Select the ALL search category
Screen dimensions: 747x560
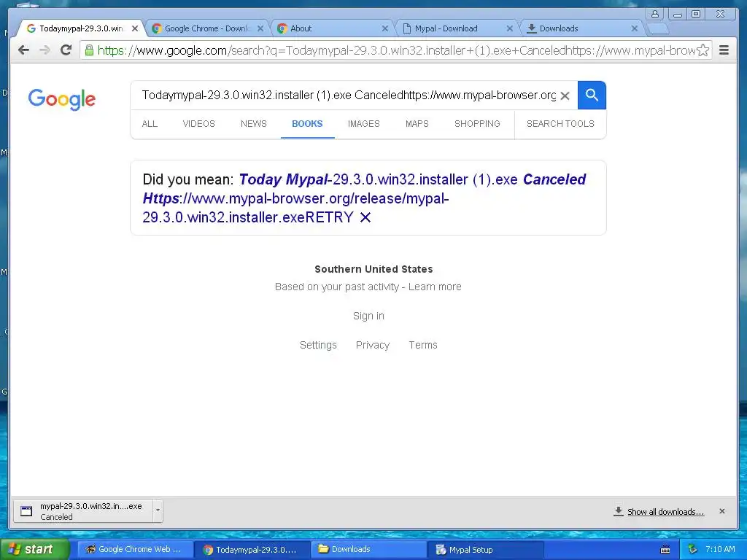(x=150, y=124)
